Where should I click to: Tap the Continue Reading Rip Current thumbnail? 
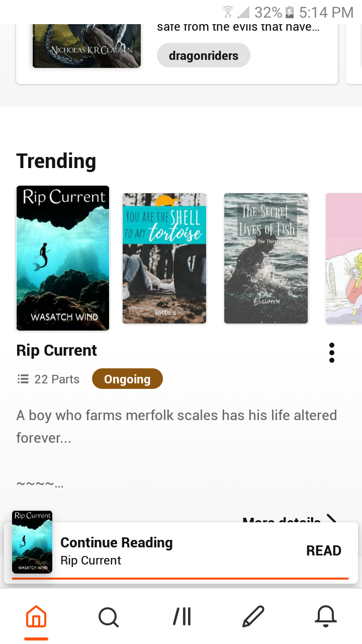[x=32, y=542]
